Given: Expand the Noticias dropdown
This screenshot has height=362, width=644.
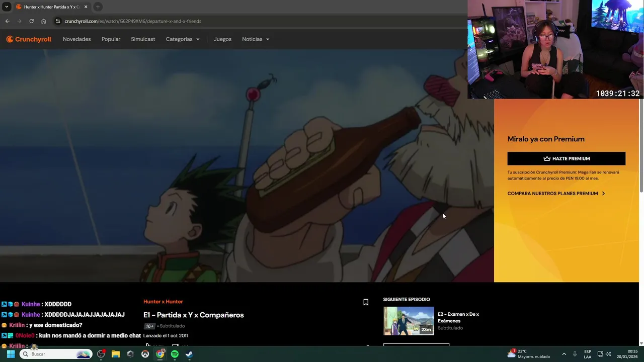Looking at the screenshot, I should coord(256,39).
